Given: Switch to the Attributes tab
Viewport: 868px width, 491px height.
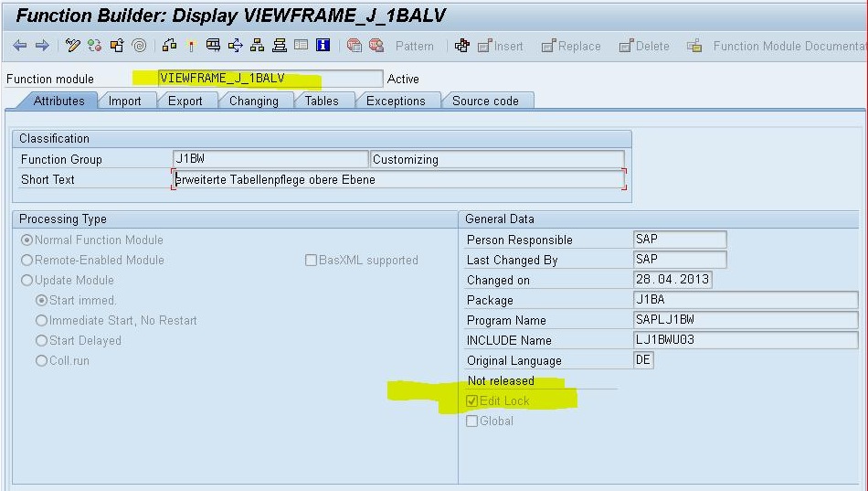Looking at the screenshot, I should [x=58, y=101].
